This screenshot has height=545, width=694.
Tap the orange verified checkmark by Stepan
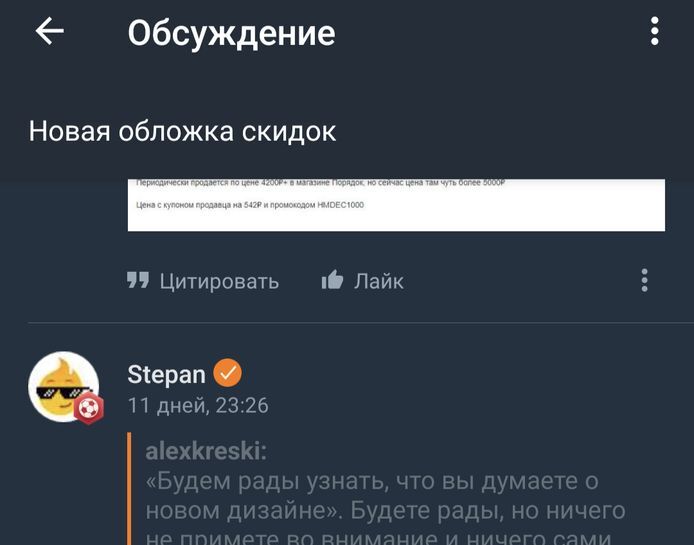pos(227,374)
